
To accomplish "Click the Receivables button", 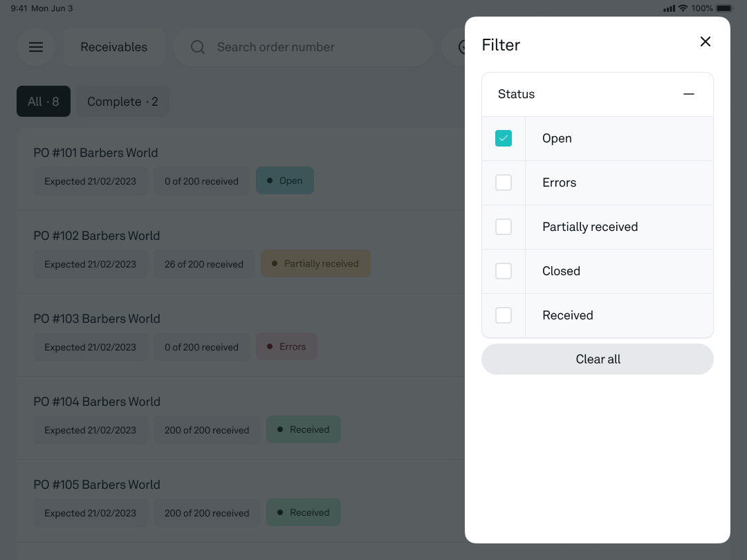I will point(114,47).
